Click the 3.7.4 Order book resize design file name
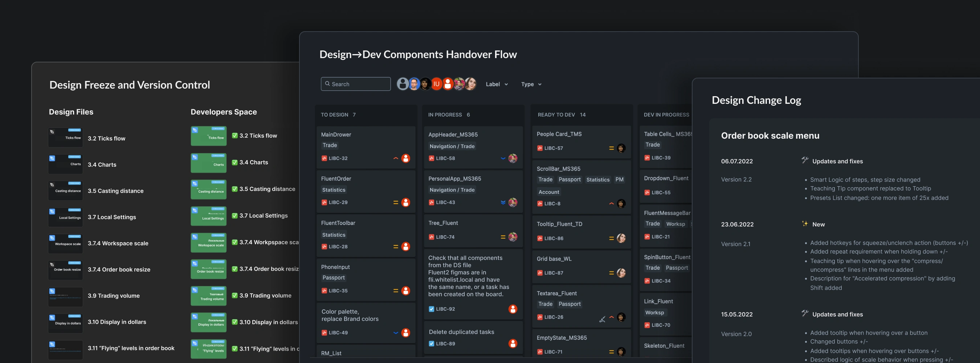The height and width of the screenshot is (363, 980). click(x=119, y=269)
